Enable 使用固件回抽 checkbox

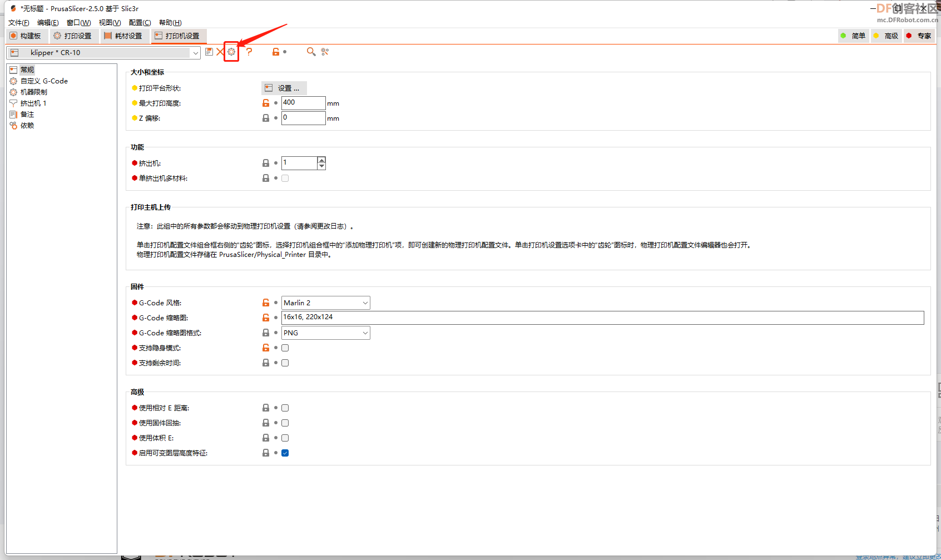[x=285, y=423]
